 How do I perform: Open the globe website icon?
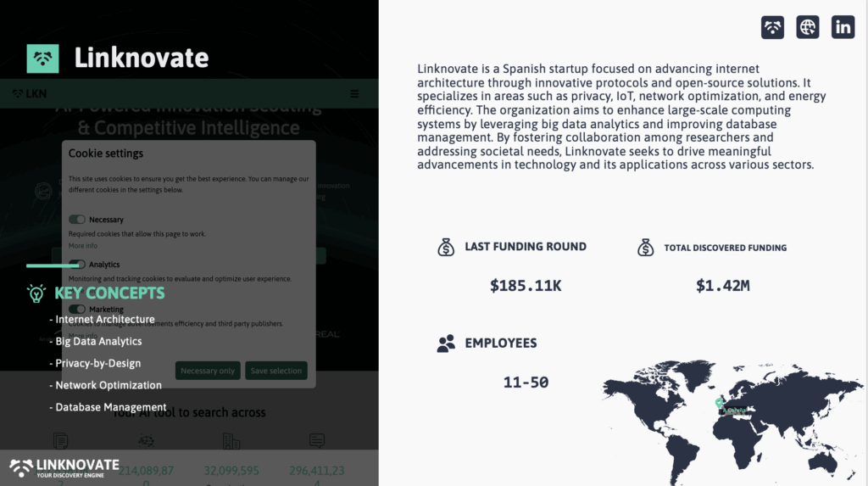click(x=808, y=27)
